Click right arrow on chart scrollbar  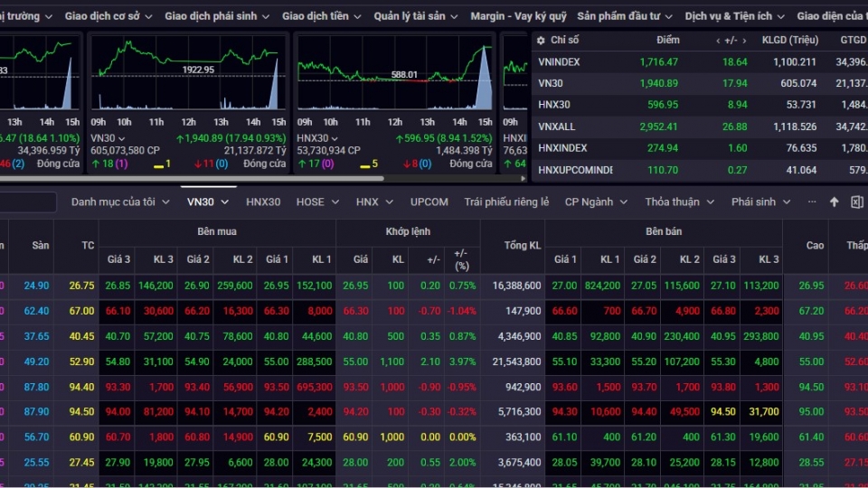522,178
